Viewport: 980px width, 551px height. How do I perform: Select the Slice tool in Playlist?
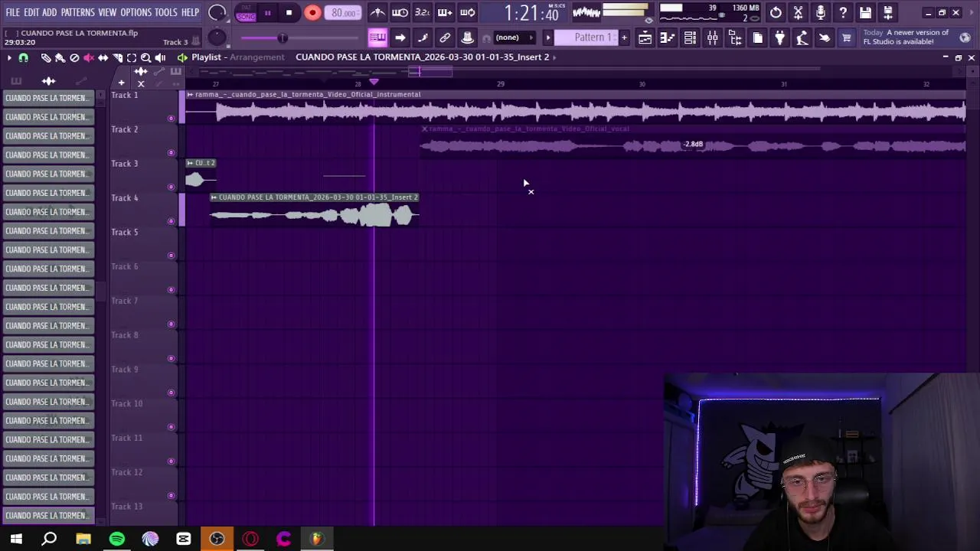point(117,57)
